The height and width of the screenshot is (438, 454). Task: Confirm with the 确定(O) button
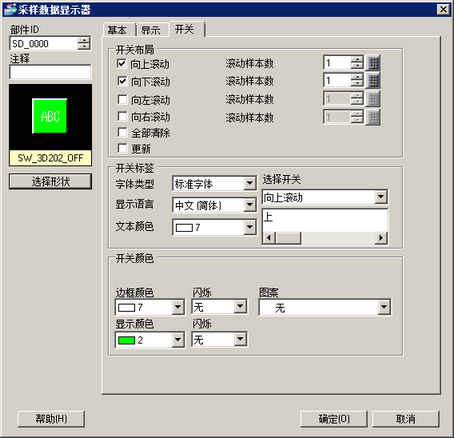point(334,419)
